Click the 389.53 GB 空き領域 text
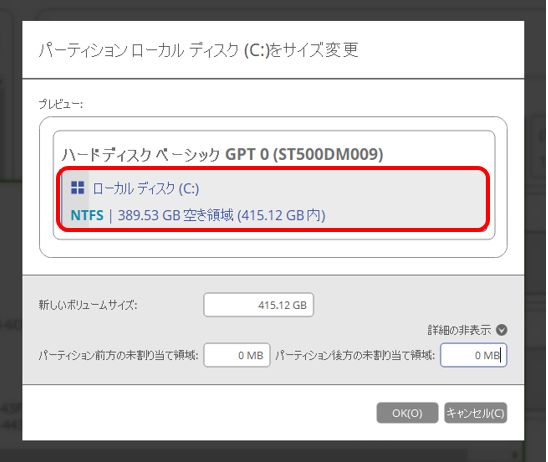The height and width of the screenshot is (462, 548). point(175,215)
